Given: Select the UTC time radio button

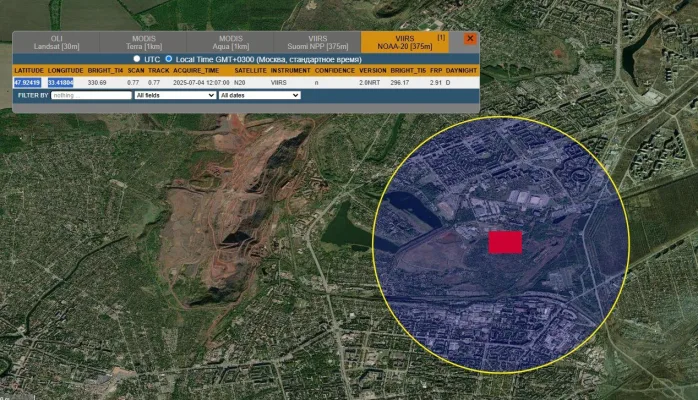Looking at the screenshot, I should (x=137, y=59).
